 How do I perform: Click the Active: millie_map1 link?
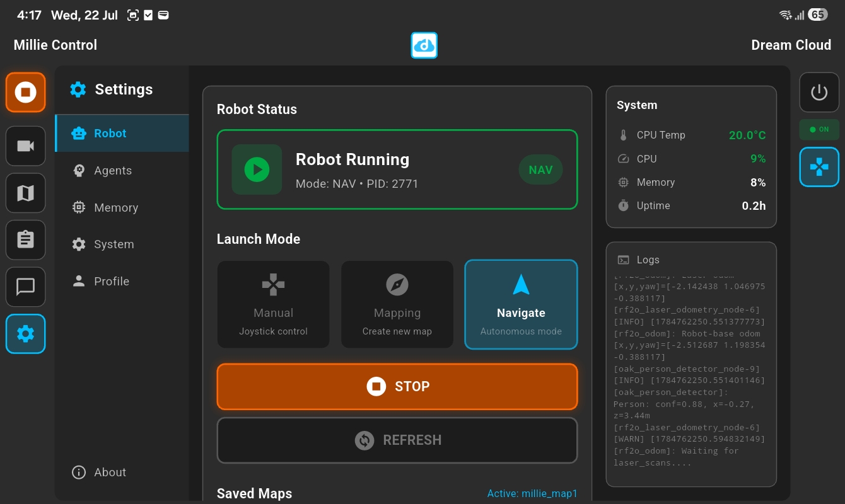click(x=532, y=494)
